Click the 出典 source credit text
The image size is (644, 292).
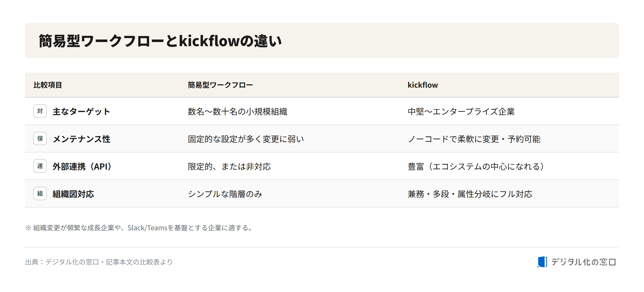tap(99, 262)
